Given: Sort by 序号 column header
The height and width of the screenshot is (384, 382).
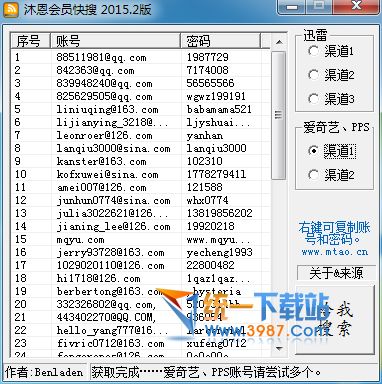Looking at the screenshot, I should [x=30, y=41].
